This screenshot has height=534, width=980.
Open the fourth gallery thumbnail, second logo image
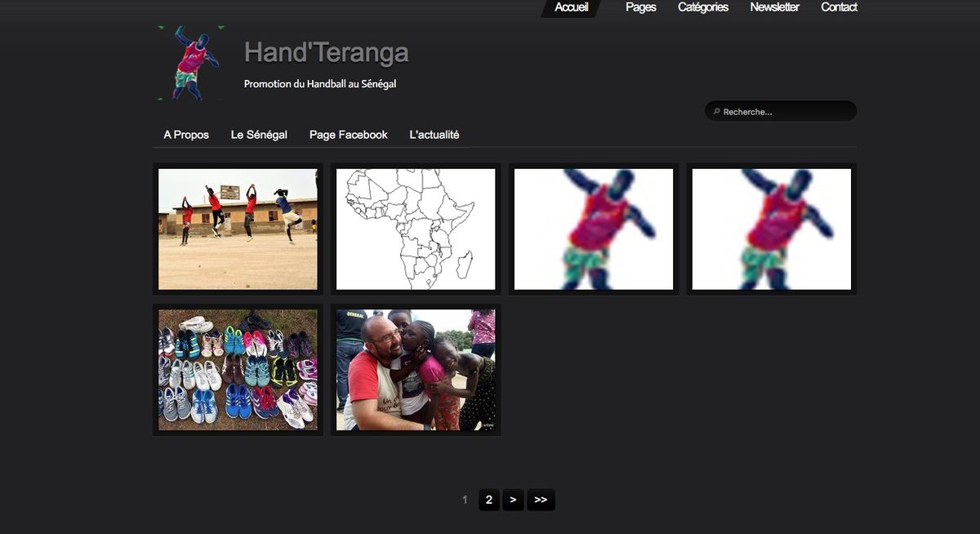coord(772,229)
